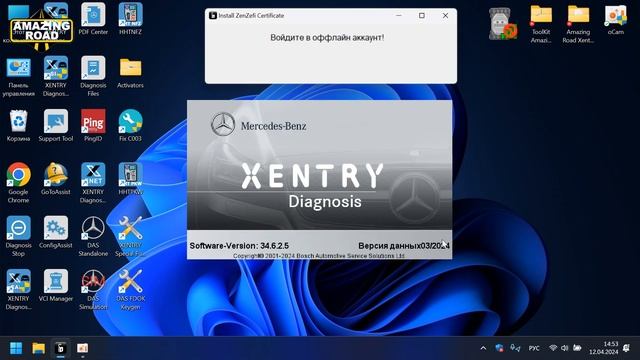The image size is (640, 360).
Task: Open the volume speaker tray icon
Action: (x=564, y=348)
